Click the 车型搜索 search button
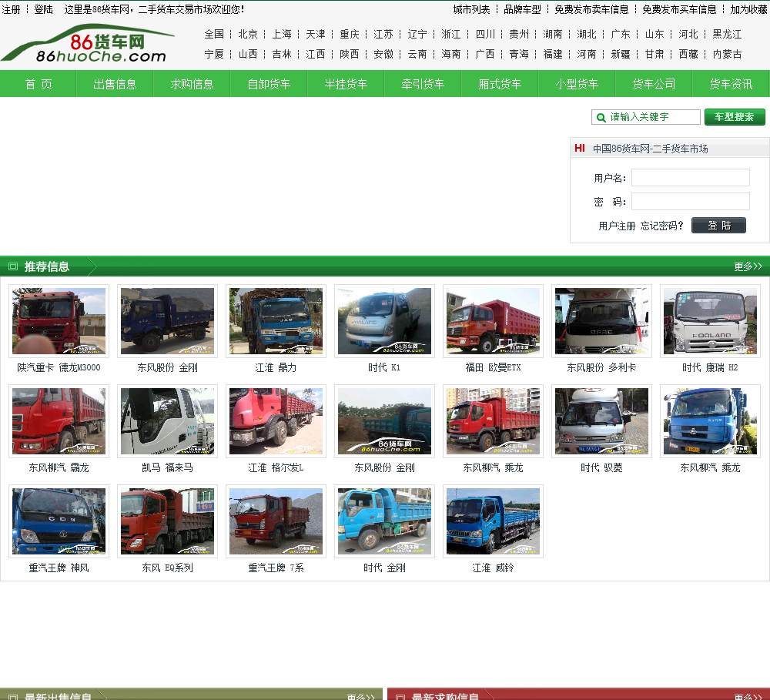This screenshot has width=770, height=700. pos(735,117)
